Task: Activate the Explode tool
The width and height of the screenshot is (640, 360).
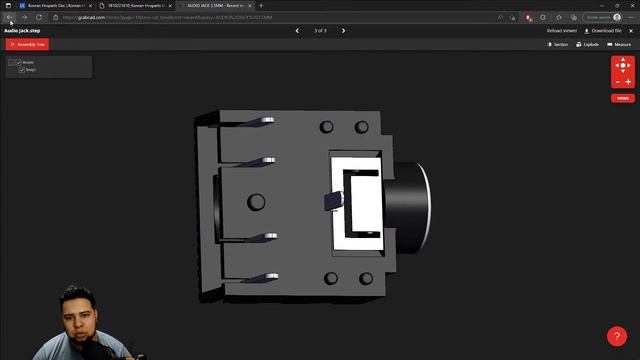Action: tap(587, 44)
